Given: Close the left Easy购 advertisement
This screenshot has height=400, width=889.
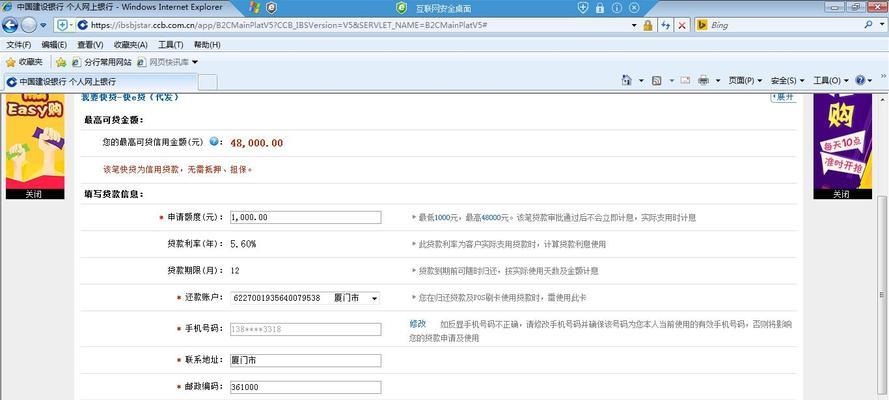Looking at the screenshot, I should [x=35, y=194].
